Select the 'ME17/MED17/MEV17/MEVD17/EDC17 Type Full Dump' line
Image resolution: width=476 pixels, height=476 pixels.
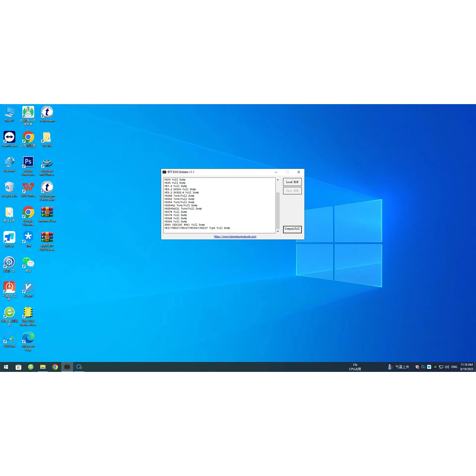coord(197,228)
